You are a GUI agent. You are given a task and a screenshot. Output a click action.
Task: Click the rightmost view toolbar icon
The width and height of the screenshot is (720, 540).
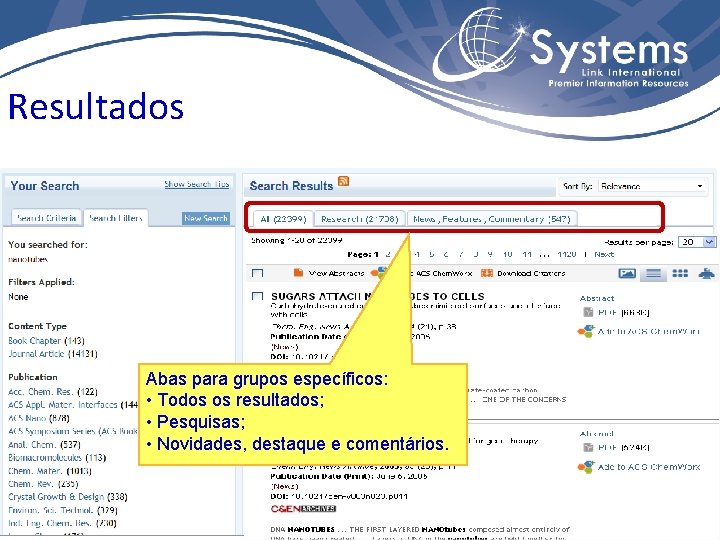pos(706,274)
